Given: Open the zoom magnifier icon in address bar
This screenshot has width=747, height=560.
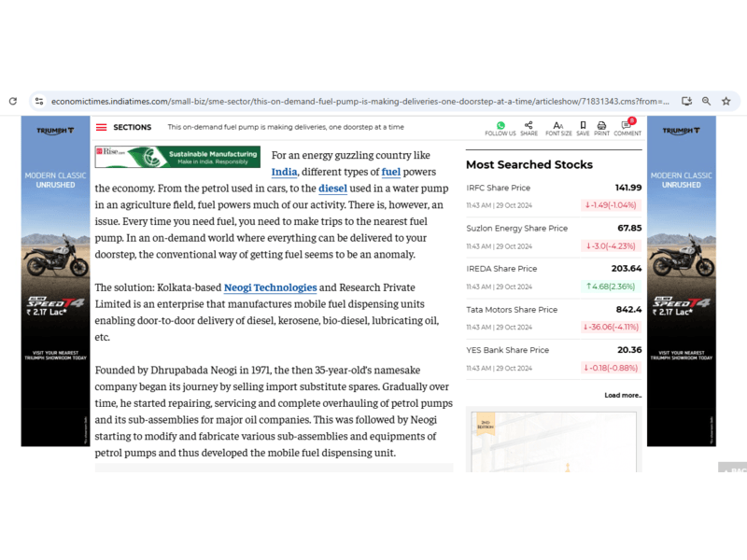Looking at the screenshot, I should coord(707,101).
